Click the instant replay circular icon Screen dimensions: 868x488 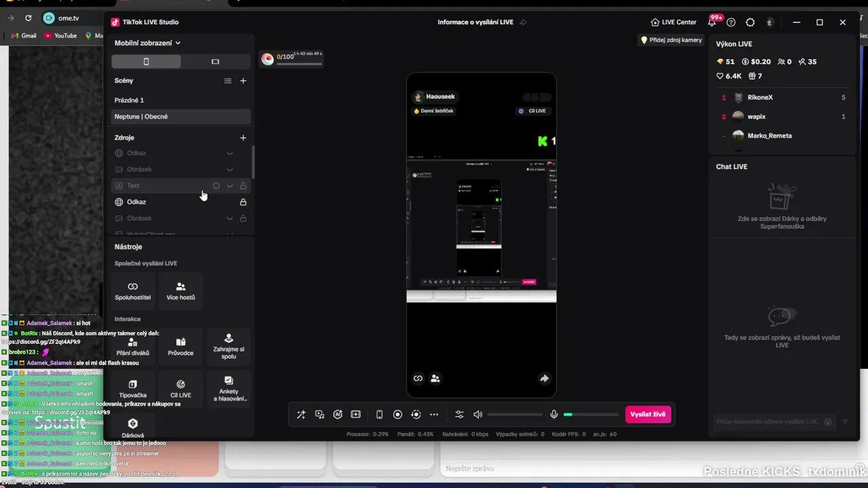pyautogui.click(x=416, y=415)
